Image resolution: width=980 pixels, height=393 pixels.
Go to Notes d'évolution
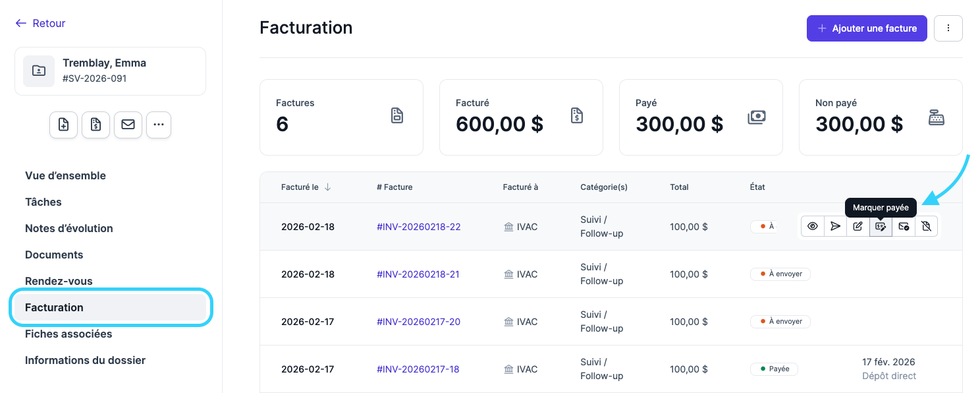(69, 228)
